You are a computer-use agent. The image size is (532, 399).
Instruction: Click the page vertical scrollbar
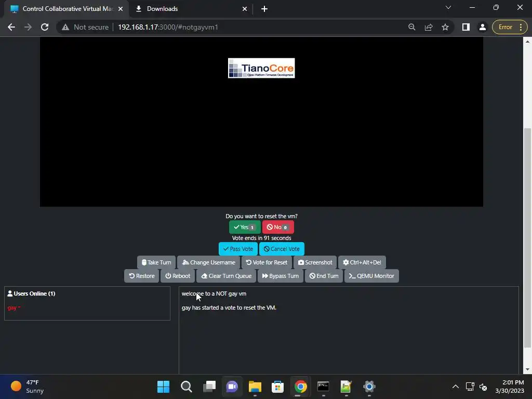pos(527,237)
